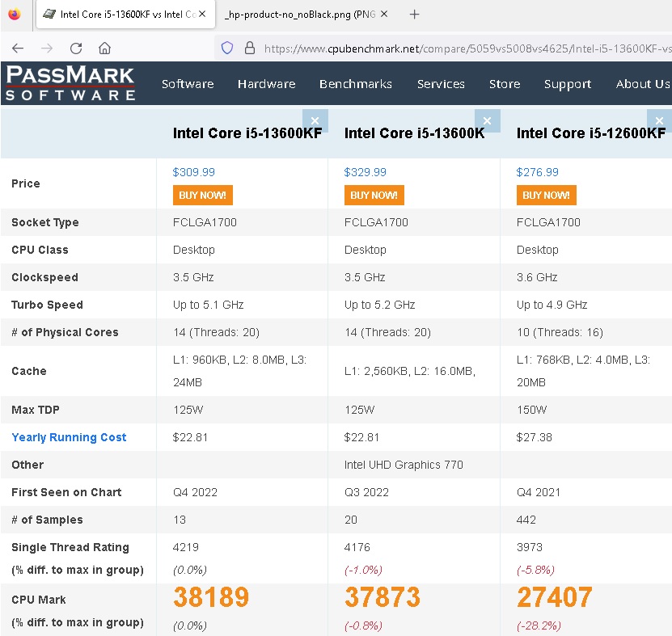Screen dimensions: 672x636
Task: Click the tracking protection shield icon
Action: coord(227,48)
